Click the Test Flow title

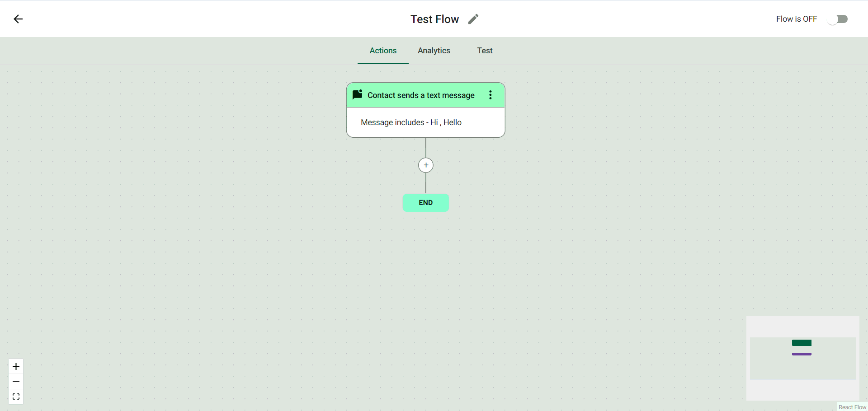434,19
